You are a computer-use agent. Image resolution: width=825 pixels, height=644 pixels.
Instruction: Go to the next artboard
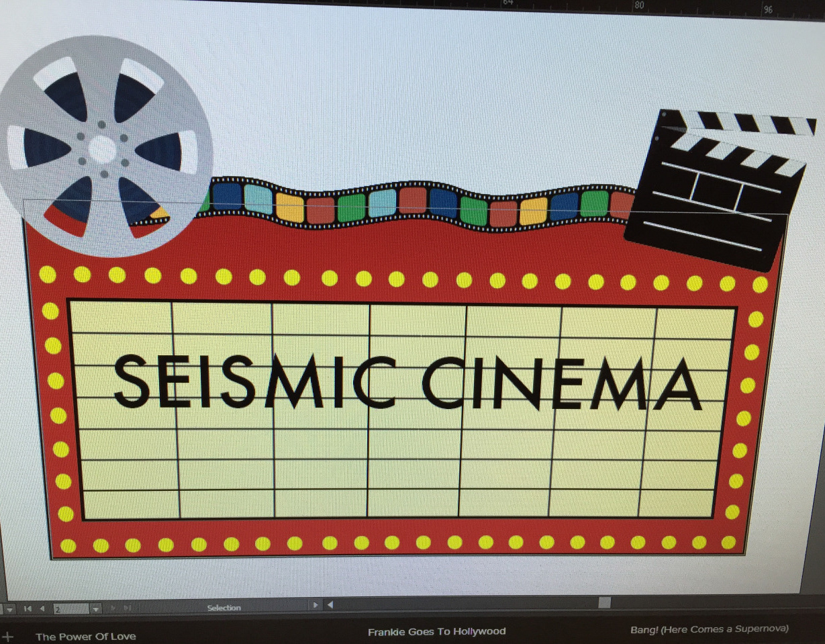[112, 608]
